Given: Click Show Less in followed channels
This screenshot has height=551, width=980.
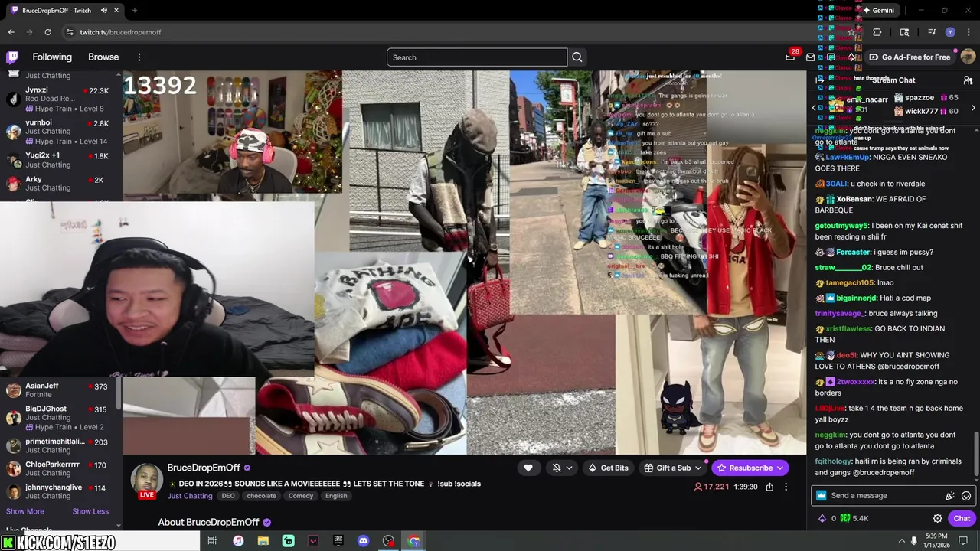Looking at the screenshot, I should coord(90,511).
